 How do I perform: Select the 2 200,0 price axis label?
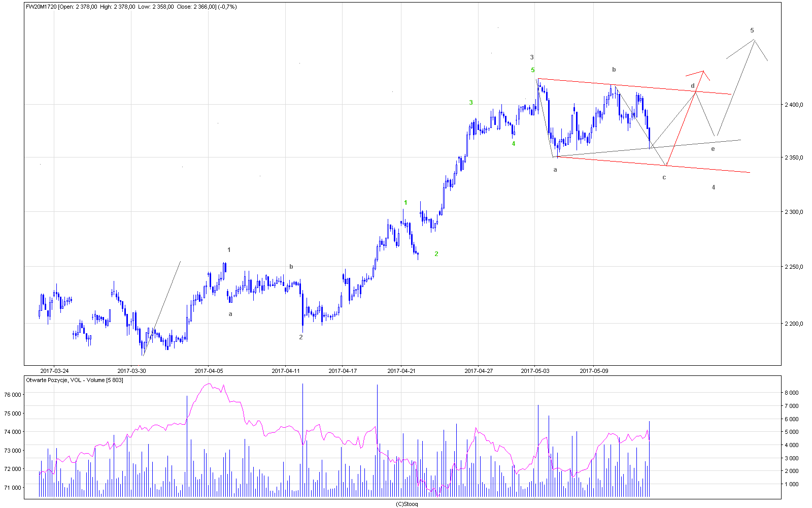tap(794, 324)
